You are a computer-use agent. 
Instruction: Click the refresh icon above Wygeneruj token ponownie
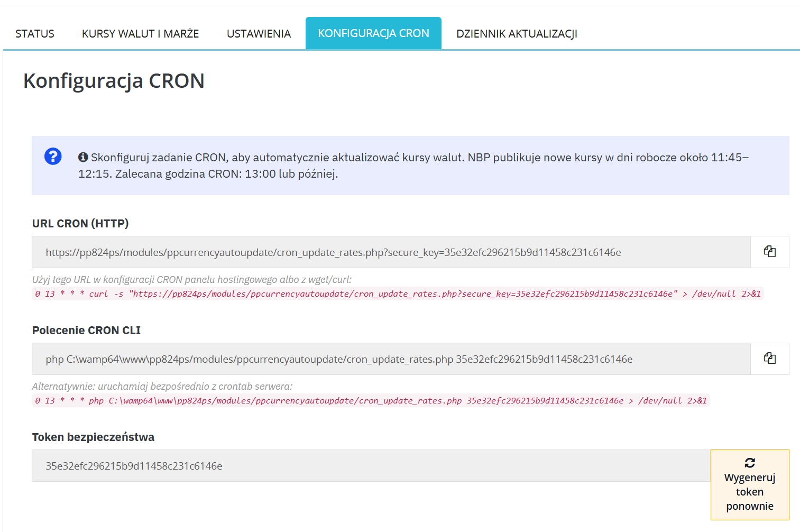click(x=749, y=463)
